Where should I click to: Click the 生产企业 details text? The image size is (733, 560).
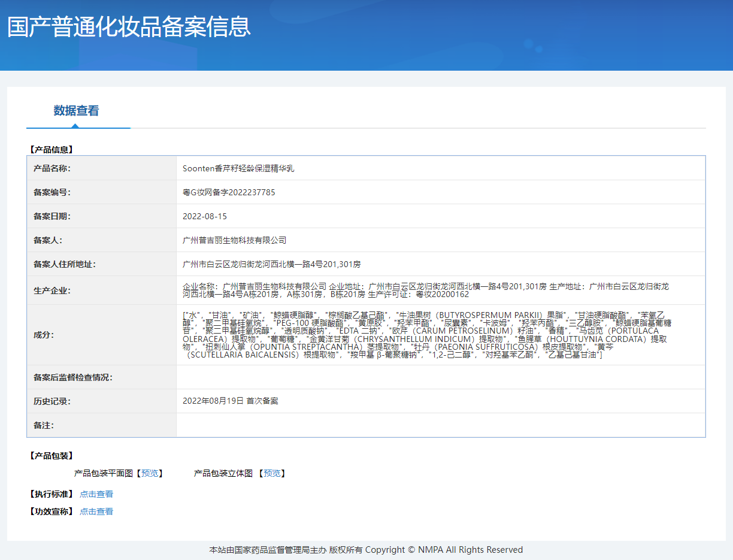coord(425,290)
